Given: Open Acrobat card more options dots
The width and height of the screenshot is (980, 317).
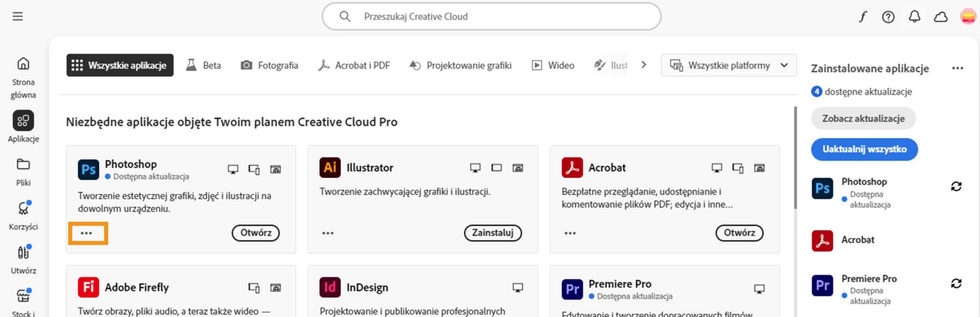Looking at the screenshot, I should tap(570, 233).
